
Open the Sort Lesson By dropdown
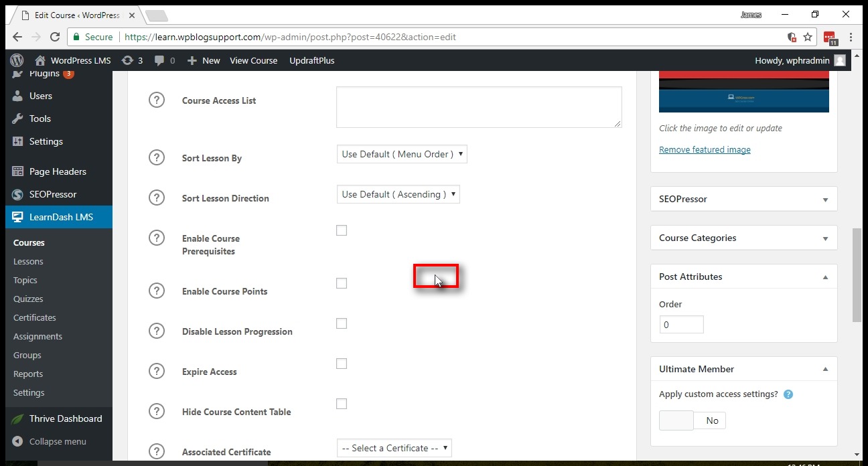coord(402,154)
